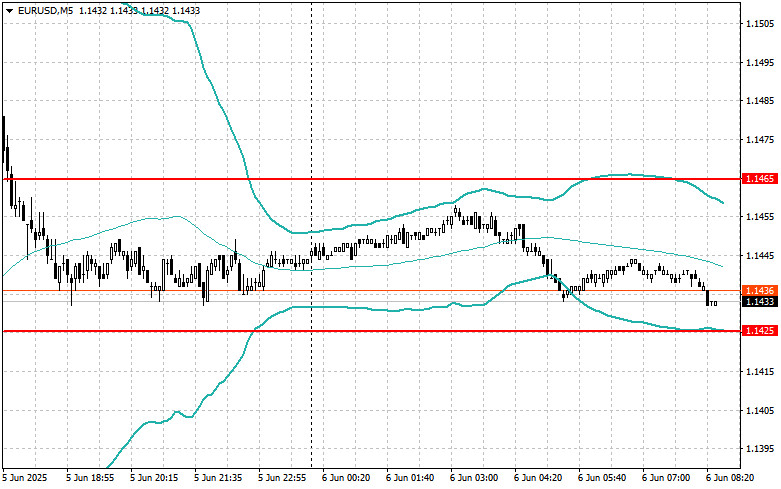Click the 5 Jun 2025 date label
Viewport: 781px width, 489px height.
[x=25, y=478]
